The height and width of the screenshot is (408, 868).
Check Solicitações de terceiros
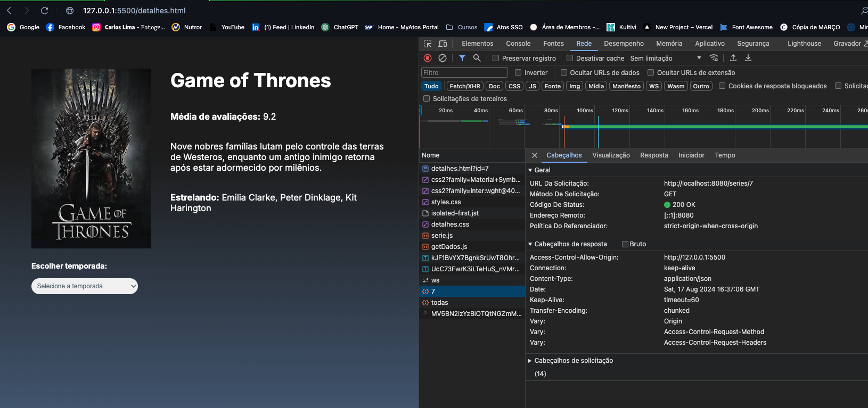point(427,98)
